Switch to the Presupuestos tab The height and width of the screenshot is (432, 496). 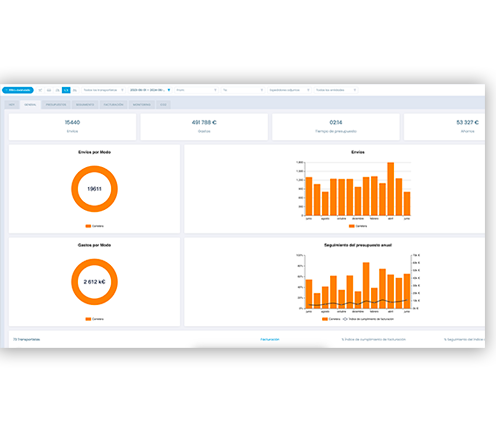pyautogui.click(x=56, y=105)
